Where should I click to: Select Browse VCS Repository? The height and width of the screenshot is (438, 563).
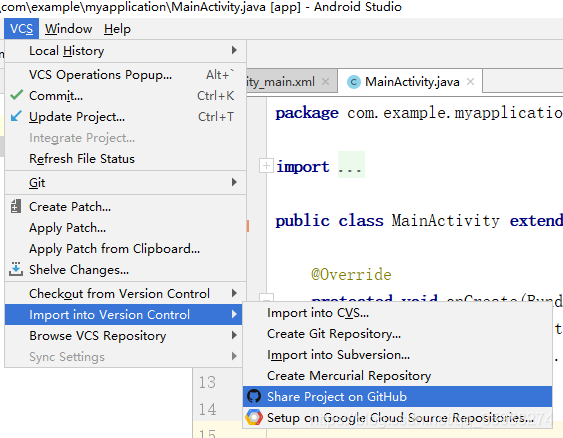pyautogui.click(x=124, y=335)
